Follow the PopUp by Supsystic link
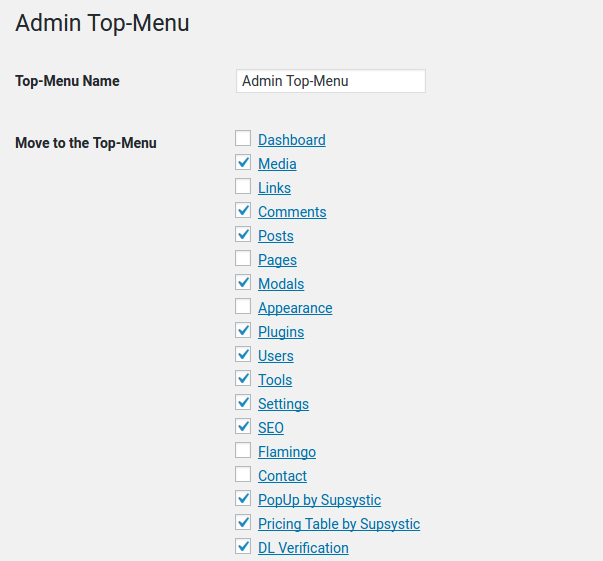Viewport: 603px width, 561px height. pos(320,500)
